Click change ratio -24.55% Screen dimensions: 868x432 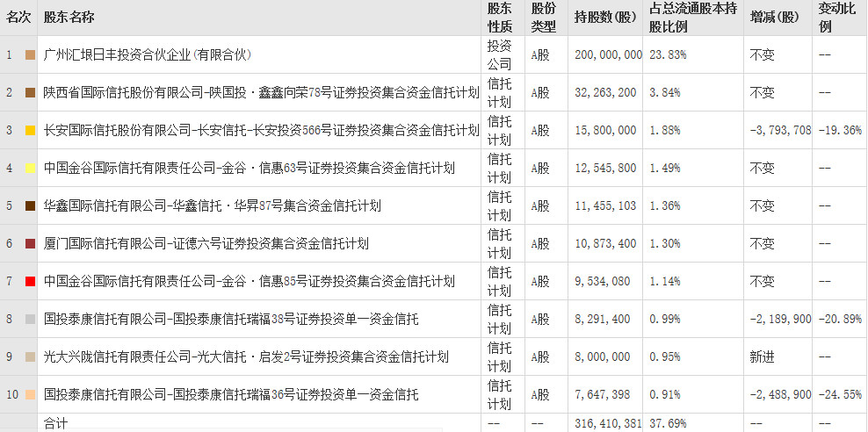pos(840,394)
